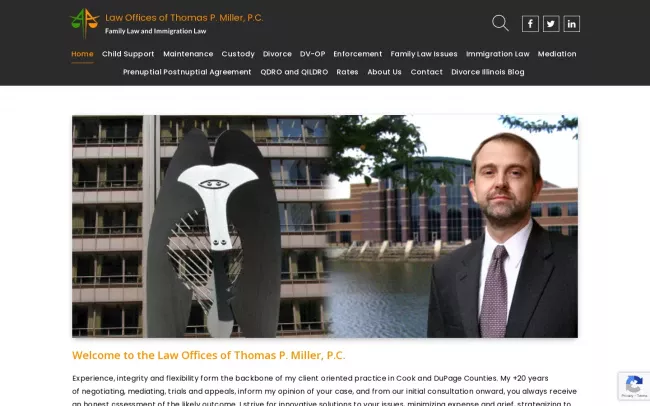Select Enforcement in the navigation

(x=357, y=54)
